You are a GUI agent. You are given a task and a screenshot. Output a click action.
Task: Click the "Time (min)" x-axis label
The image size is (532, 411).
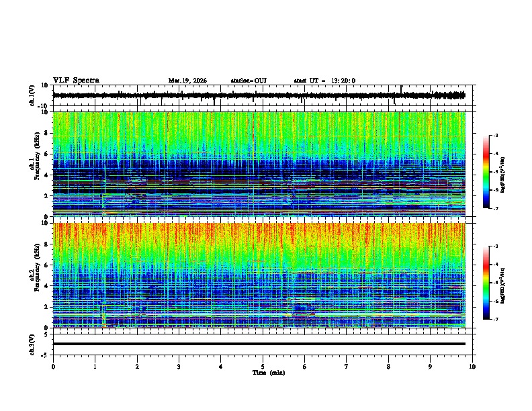click(269, 373)
